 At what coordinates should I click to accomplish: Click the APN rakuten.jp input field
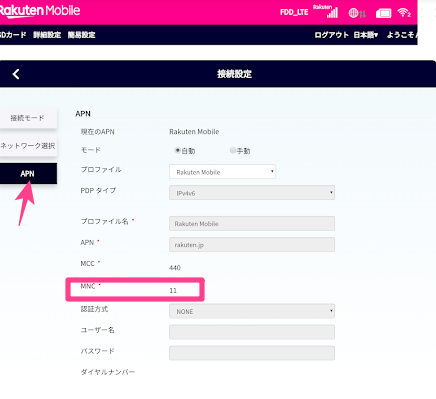252,244
